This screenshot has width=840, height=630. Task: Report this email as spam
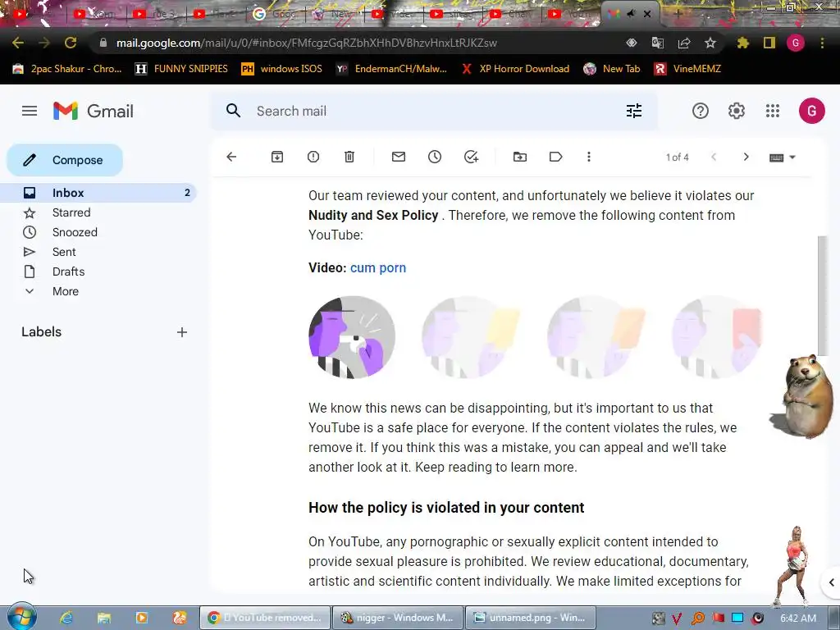313,157
